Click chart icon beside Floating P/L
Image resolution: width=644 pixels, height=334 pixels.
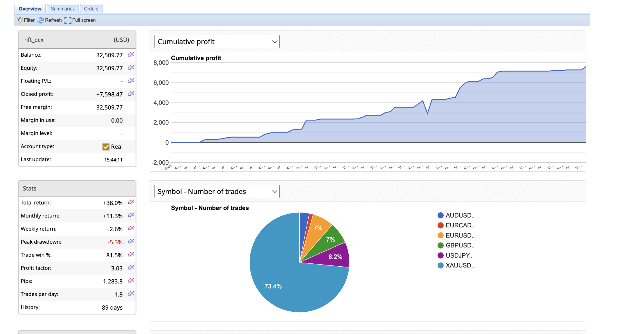pyautogui.click(x=131, y=80)
